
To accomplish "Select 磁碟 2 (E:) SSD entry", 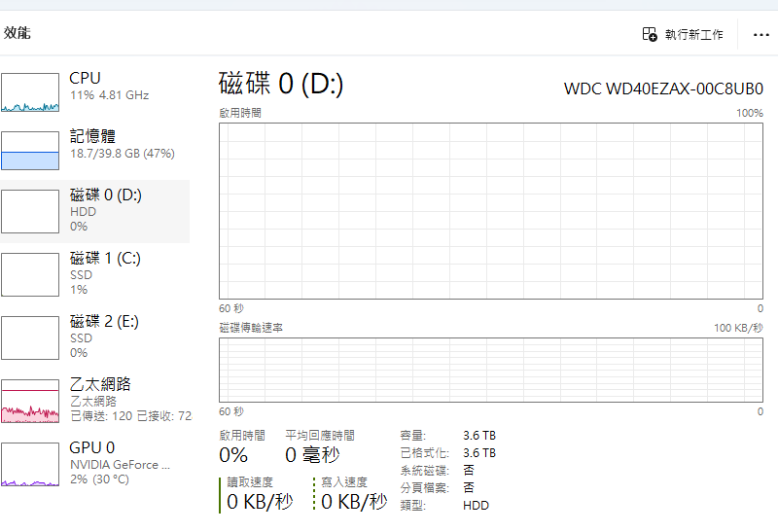I will click(105, 322).
